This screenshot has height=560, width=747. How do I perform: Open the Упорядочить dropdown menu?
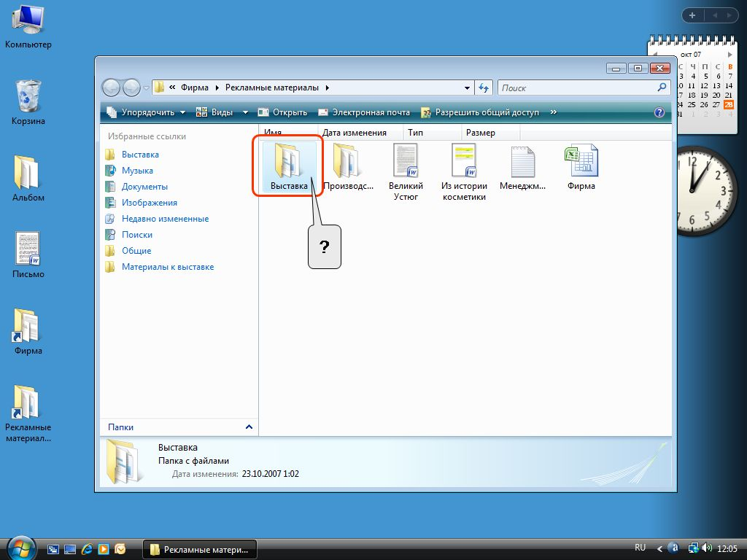coord(146,112)
